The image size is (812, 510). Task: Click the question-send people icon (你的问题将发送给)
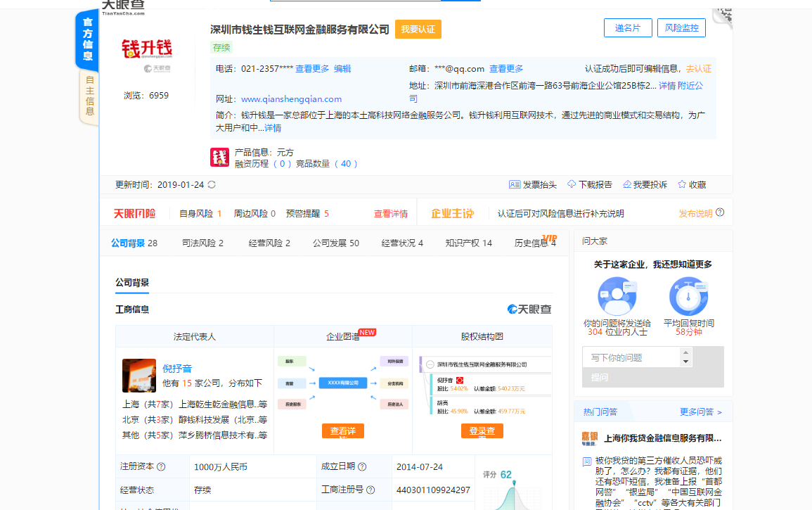tap(617, 296)
